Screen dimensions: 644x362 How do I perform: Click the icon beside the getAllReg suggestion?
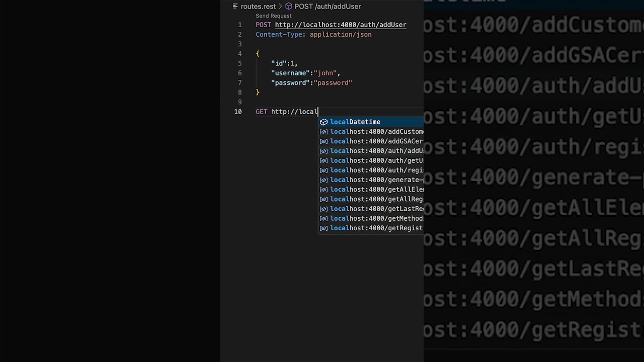pyautogui.click(x=324, y=199)
